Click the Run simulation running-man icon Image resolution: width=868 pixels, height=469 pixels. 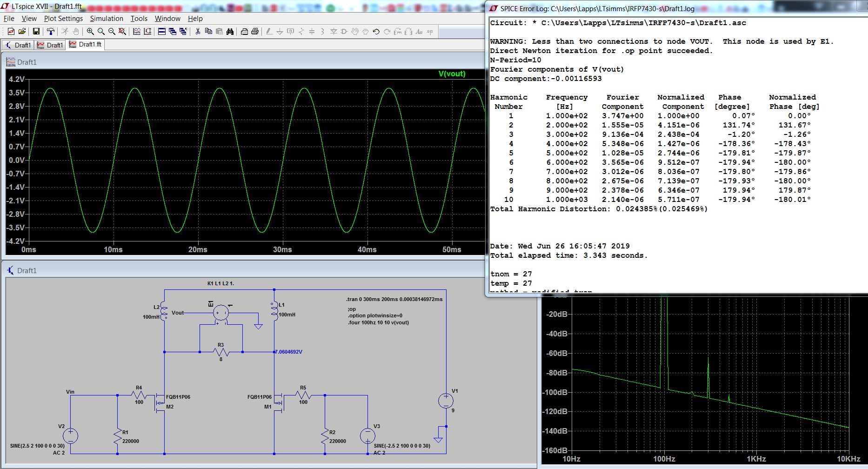coord(65,31)
